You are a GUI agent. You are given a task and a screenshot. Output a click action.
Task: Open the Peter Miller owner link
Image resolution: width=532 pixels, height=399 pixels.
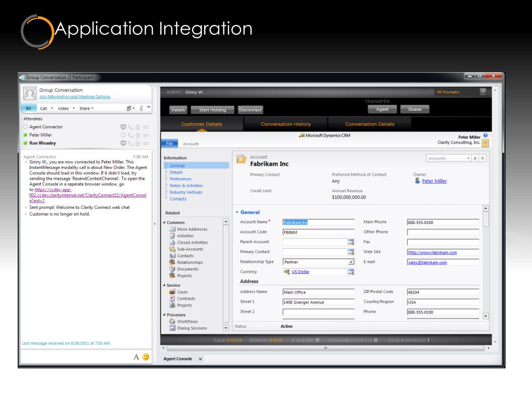[x=434, y=181]
